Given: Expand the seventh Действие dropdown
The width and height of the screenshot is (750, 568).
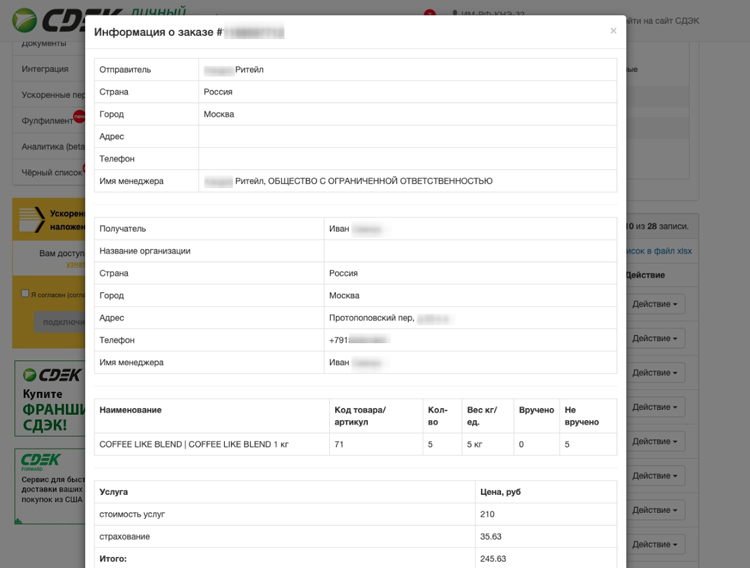Looking at the screenshot, I should [655, 510].
